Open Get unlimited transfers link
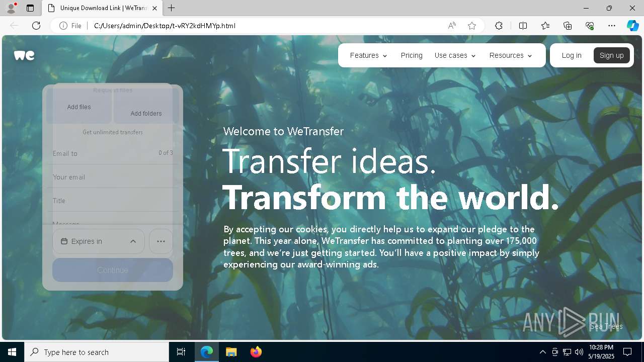Screen dimensions: 644x362 (113, 132)
